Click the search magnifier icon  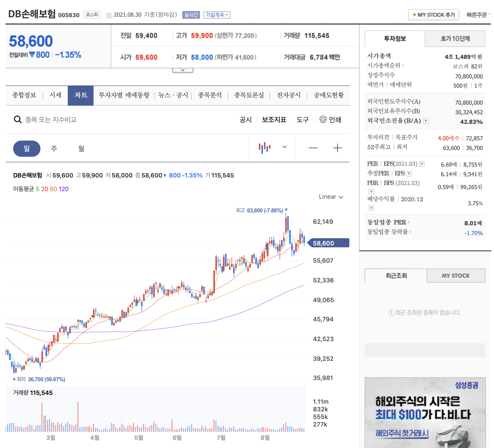click(17, 119)
